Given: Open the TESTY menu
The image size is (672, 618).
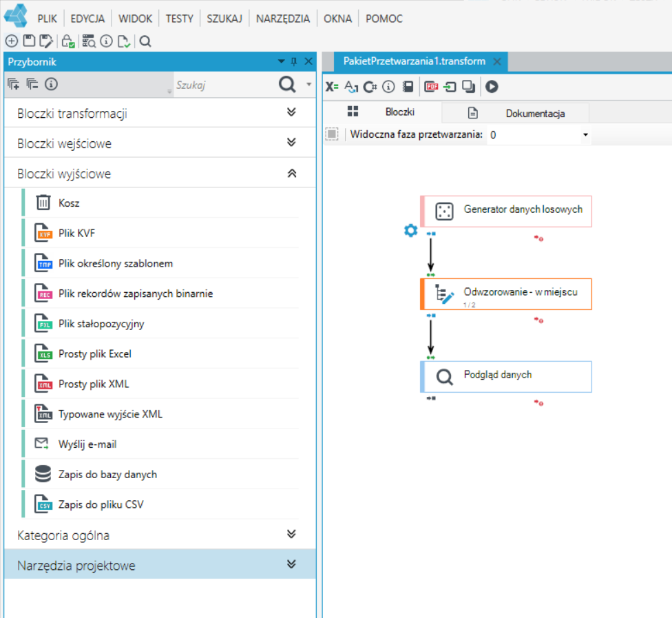Looking at the screenshot, I should coord(180,19).
